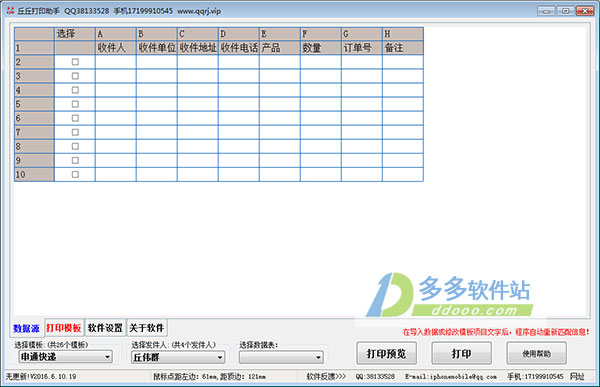
Task: Maximize the 丘丘打印助手 window
Action: 565,11
